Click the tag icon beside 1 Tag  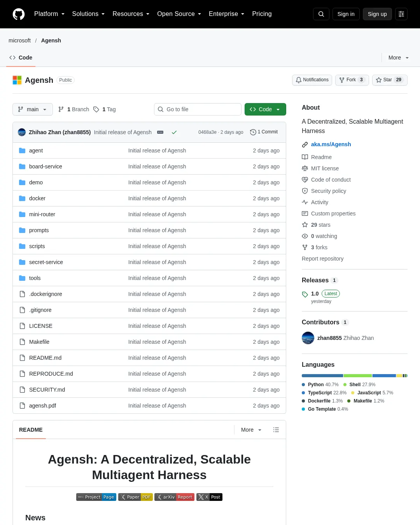(96, 109)
